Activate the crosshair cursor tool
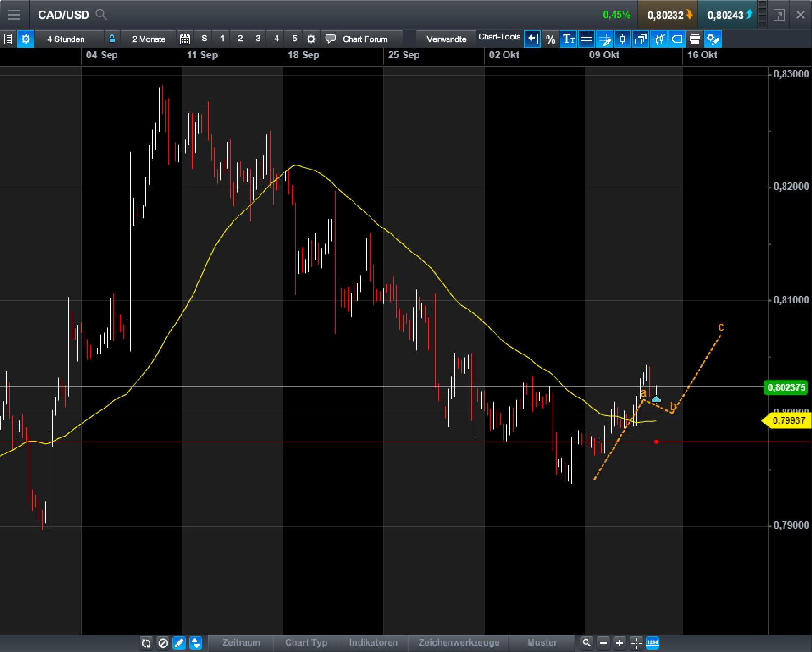812x652 pixels. coord(637,643)
